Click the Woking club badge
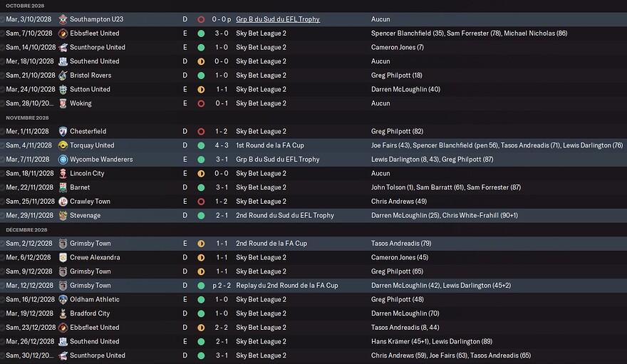Screen dimensions: 627x364 coord(63,103)
